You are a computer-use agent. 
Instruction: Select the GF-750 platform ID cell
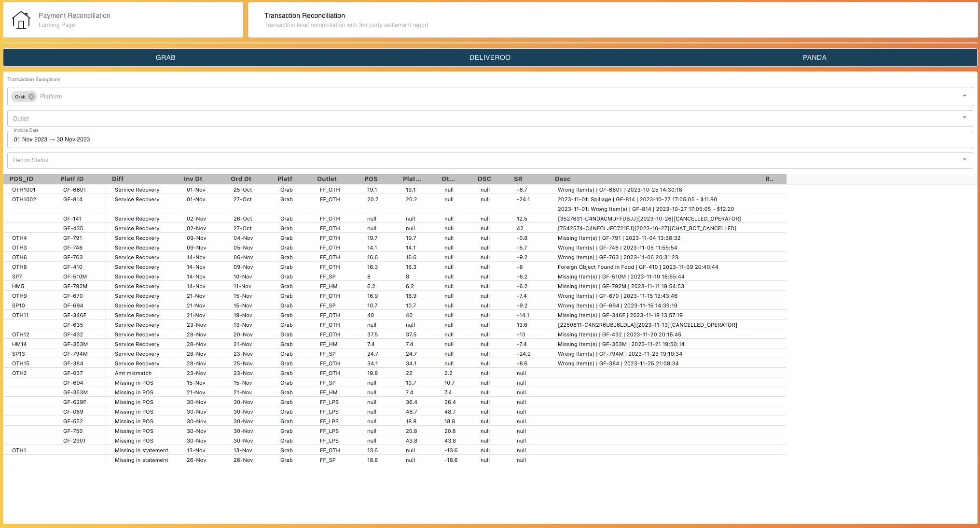[73, 431]
